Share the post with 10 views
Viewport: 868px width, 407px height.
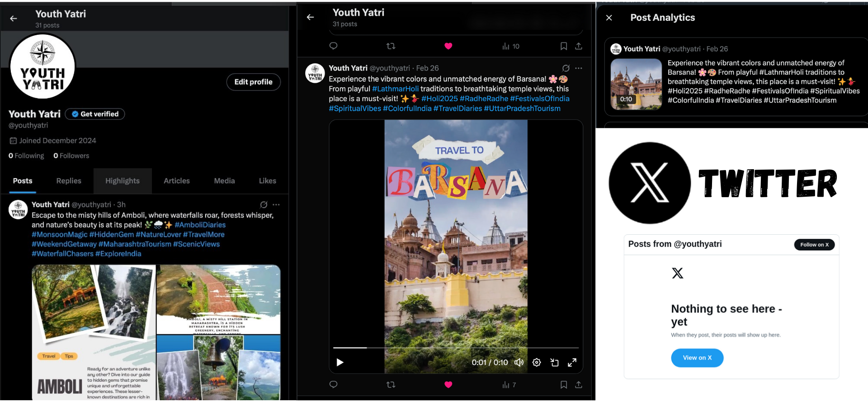point(579,46)
